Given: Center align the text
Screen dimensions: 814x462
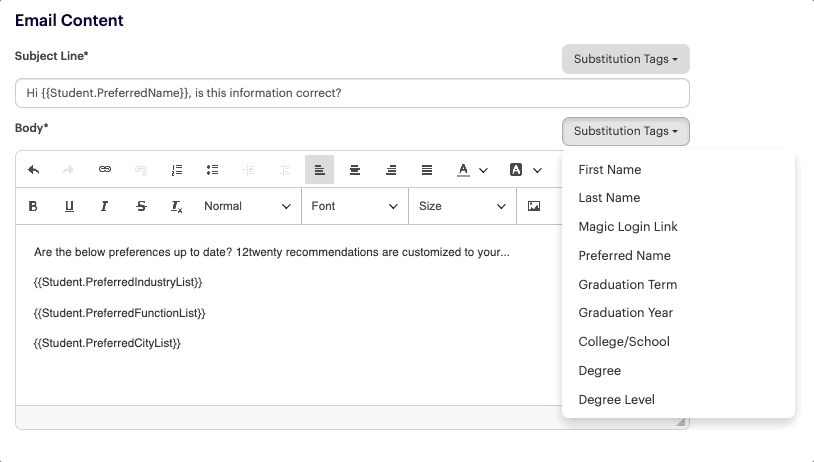Looking at the screenshot, I should click(355, 170).
